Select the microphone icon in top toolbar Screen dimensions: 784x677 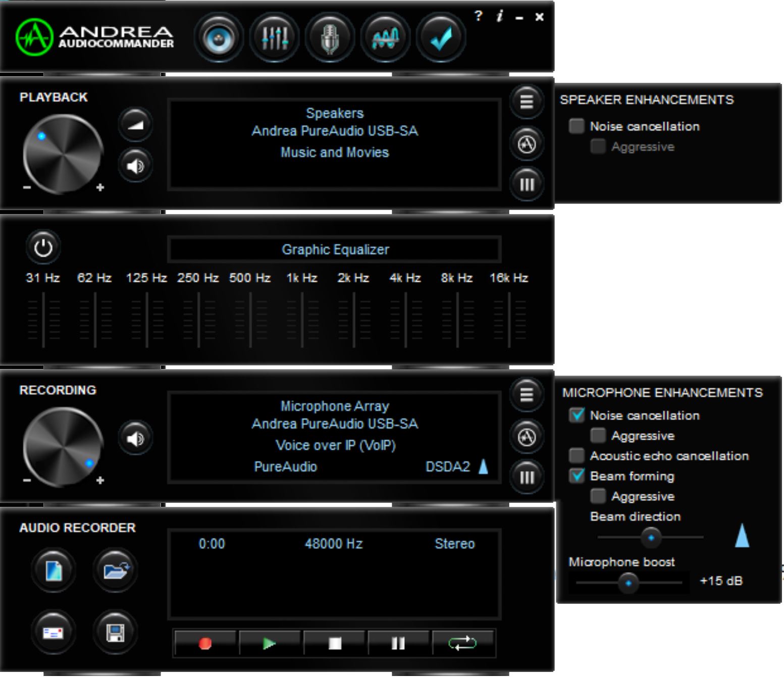[x=330, y=38]
